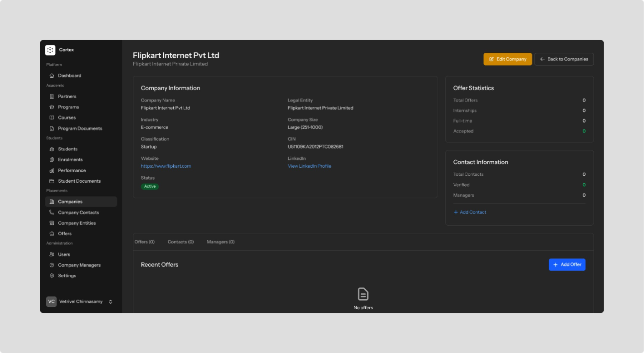Click the industry value E-commerce
This screenshot has width=644, height=353.
[154, 127]
